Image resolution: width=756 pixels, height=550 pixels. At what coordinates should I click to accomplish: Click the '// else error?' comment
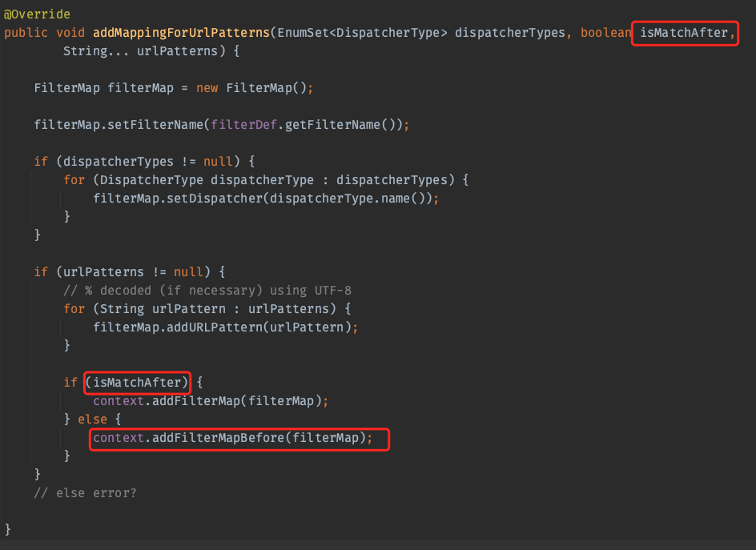click(x=85, y=492)
